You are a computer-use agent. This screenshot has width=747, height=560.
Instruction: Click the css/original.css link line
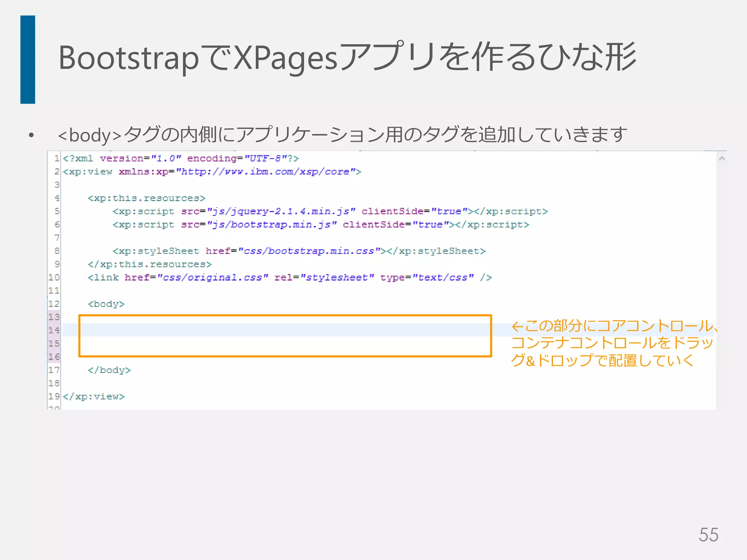[290, 278]
